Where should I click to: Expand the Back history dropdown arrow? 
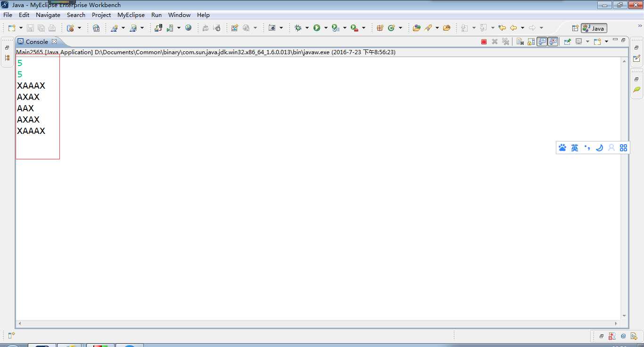522,28
